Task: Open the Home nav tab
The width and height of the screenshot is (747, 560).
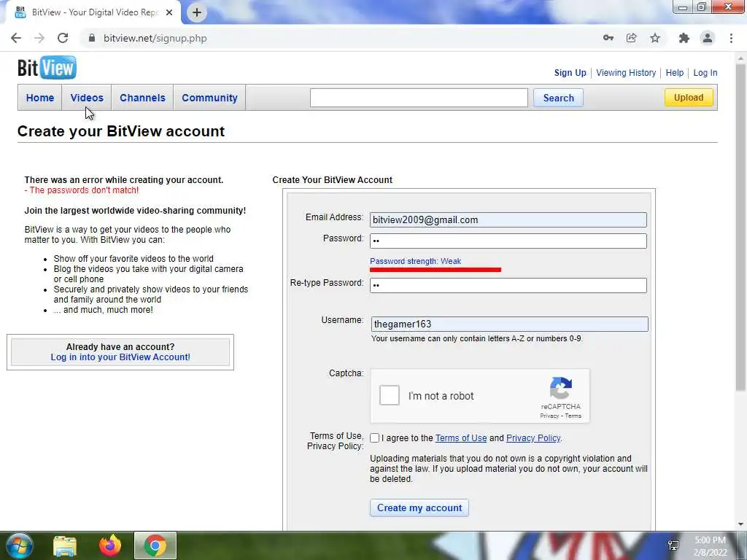Action: (x=40, y=98)
